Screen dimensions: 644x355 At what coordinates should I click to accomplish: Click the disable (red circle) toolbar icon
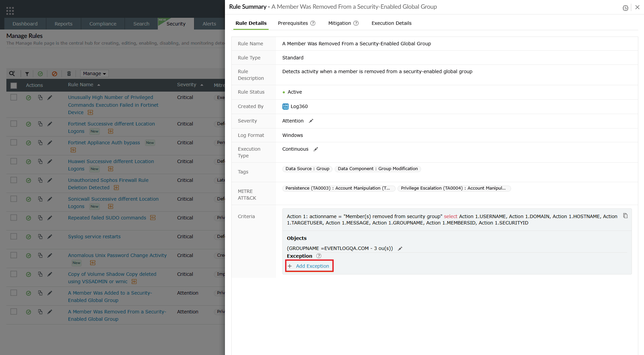tap(54, 74)
